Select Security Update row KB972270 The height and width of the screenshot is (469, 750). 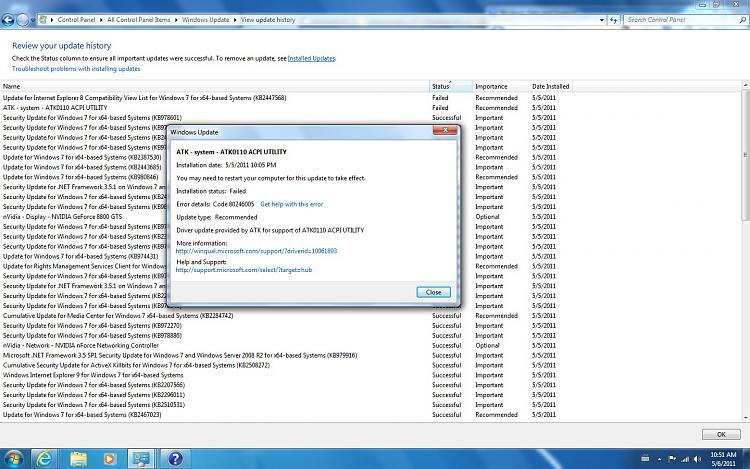coord(286,326)
